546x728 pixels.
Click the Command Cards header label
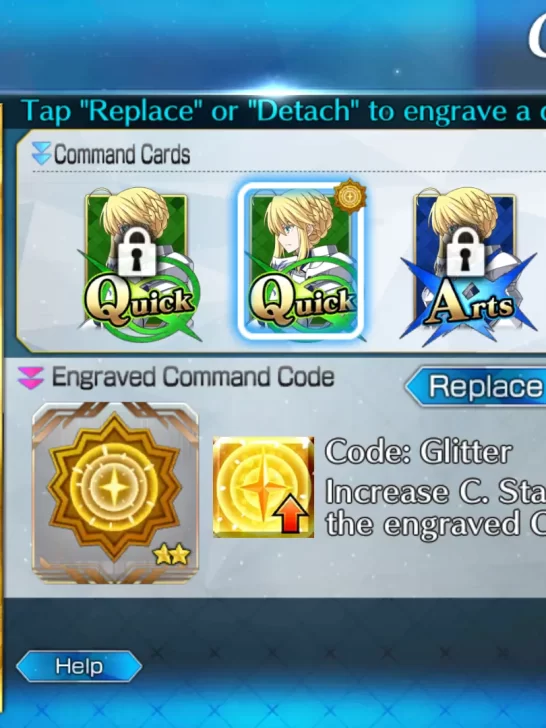pos(122,154)
